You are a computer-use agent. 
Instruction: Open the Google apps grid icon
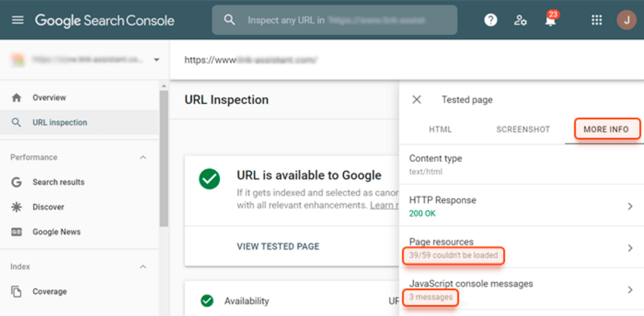[596, 20]
